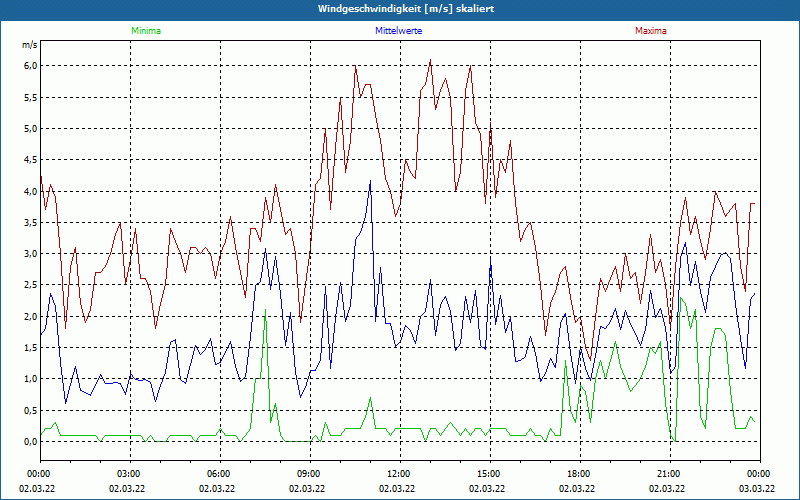
Task: Click the 4,5 y-axis value
Action: tap(31, 160)
